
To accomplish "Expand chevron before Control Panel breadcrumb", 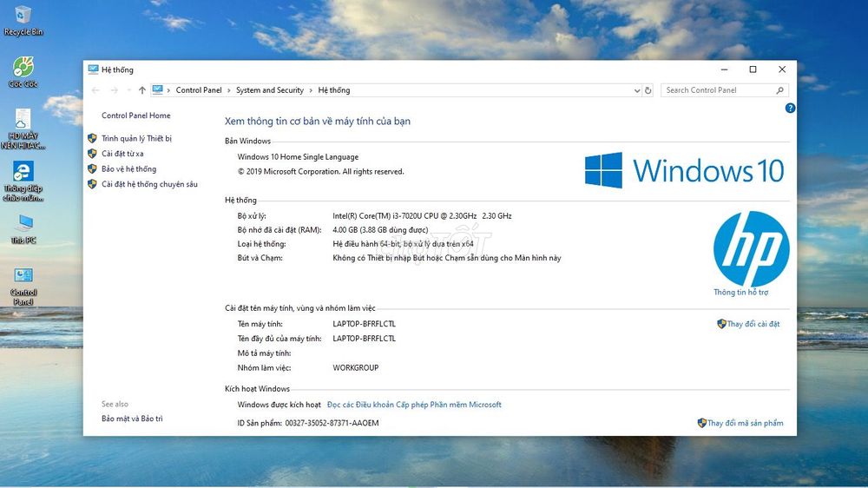I will (168, 90).
